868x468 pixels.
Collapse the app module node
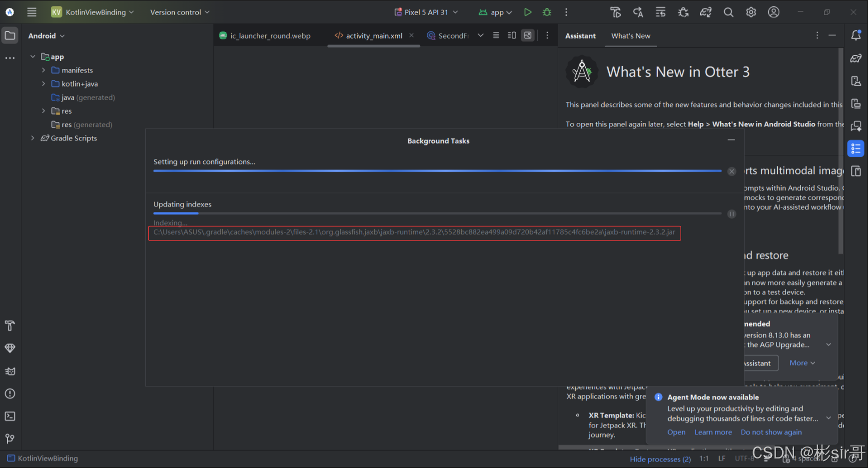click(x=33, y=56)
